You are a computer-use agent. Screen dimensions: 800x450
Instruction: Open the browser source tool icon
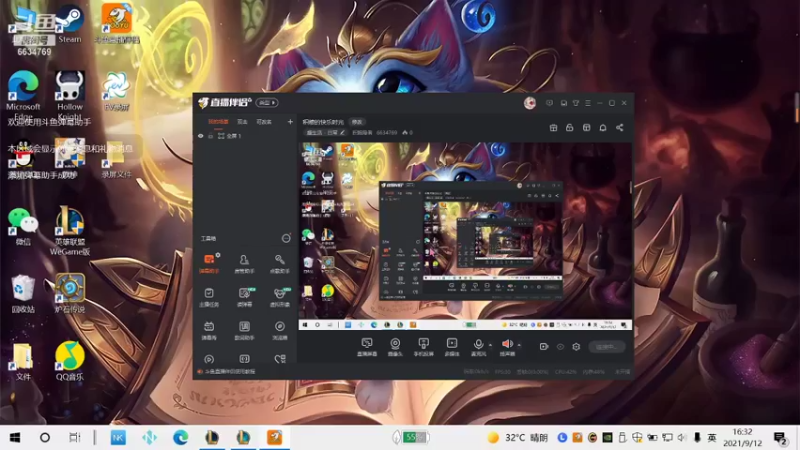280,330
